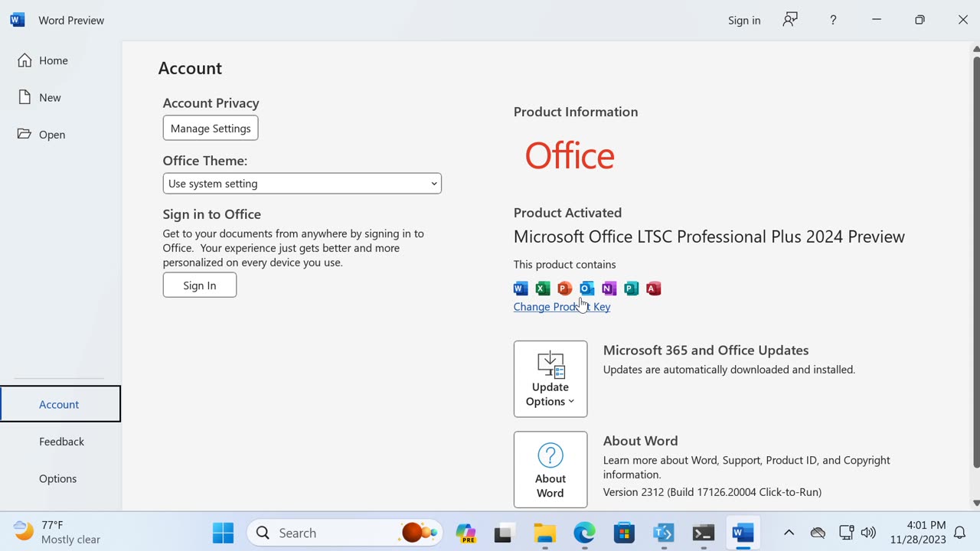Open Task View on the taskbar
980x551 pixels.
[504, 533]
